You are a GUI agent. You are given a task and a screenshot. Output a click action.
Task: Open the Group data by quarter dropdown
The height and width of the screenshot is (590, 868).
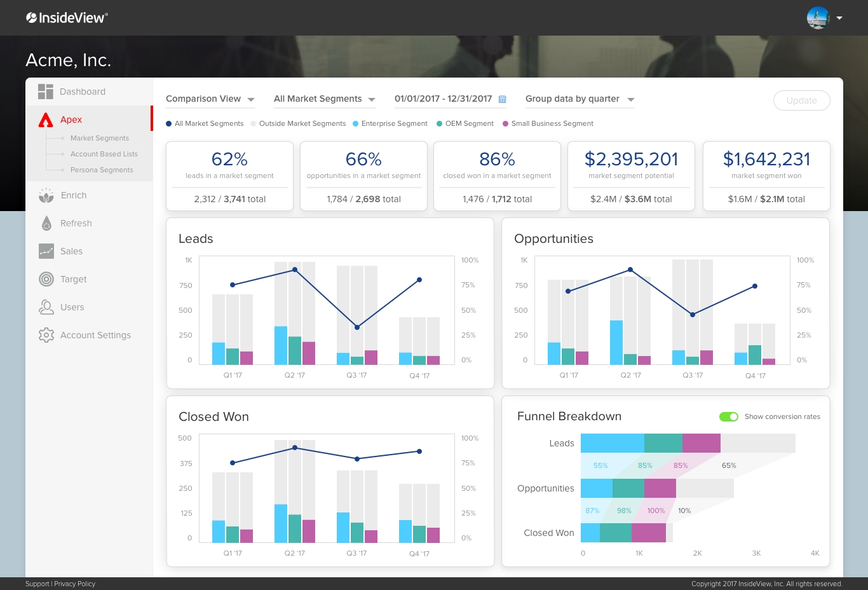[x=580, y=99]
